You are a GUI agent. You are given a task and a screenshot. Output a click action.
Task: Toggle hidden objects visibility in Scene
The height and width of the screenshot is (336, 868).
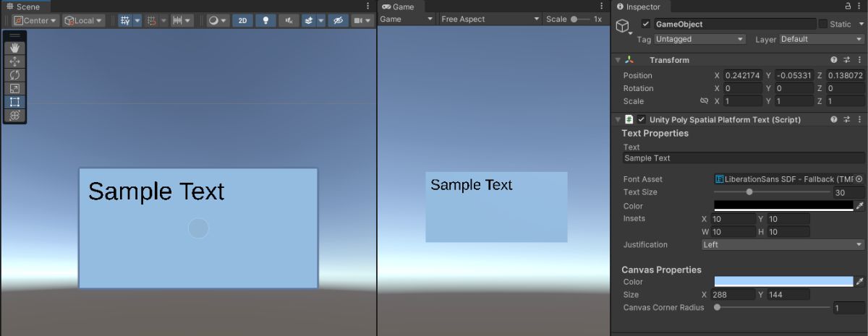point(338,20)
